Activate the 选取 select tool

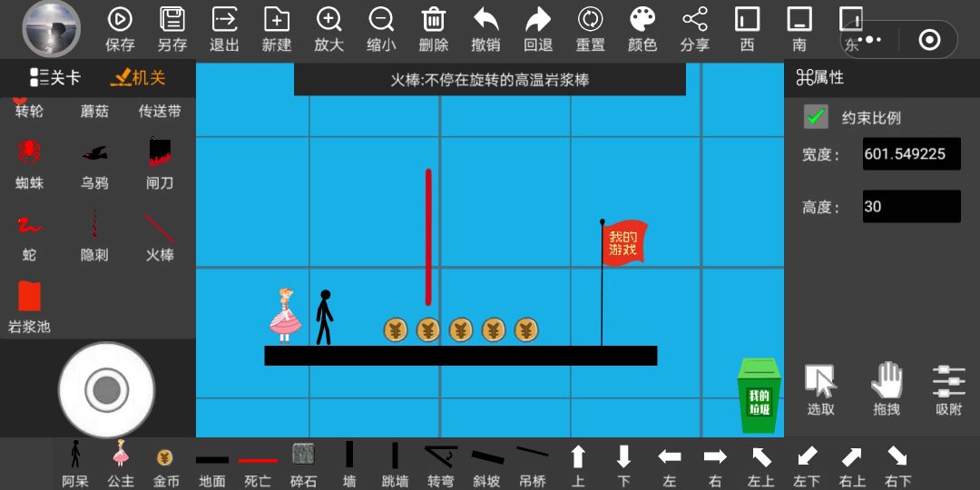(x=820, y=390)
